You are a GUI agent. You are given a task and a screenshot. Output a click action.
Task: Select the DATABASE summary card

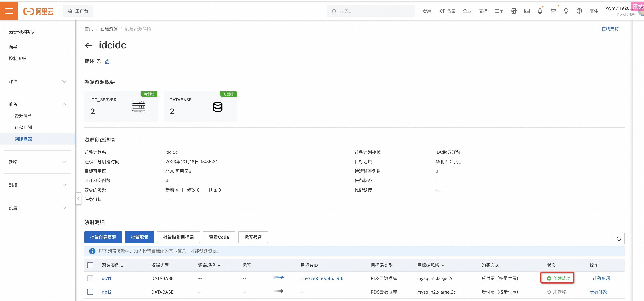pos(200,107)
